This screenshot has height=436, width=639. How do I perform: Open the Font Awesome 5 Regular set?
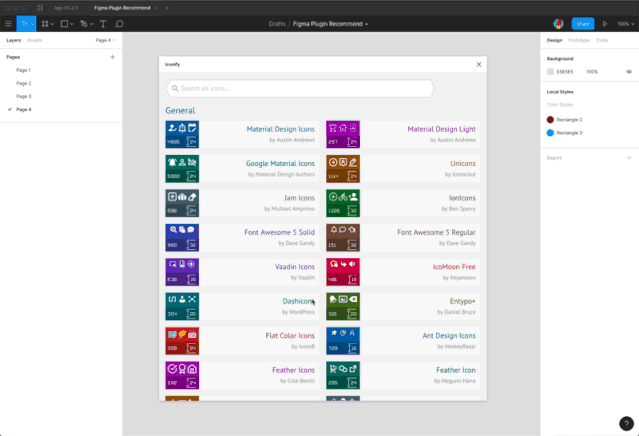pos(403,238)
